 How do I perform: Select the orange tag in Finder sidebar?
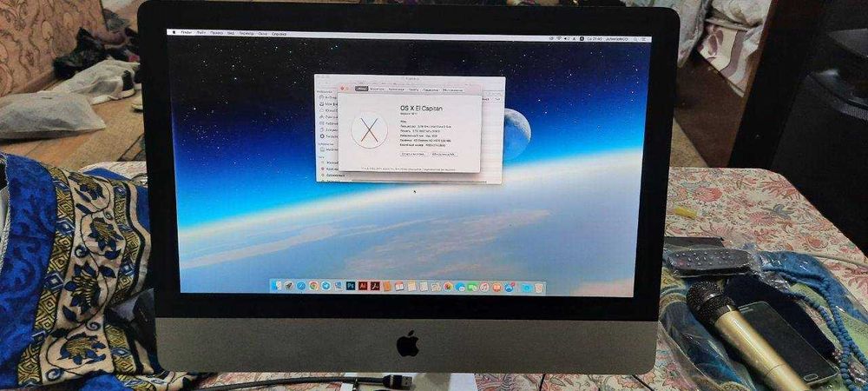click(x=334, y=176)
